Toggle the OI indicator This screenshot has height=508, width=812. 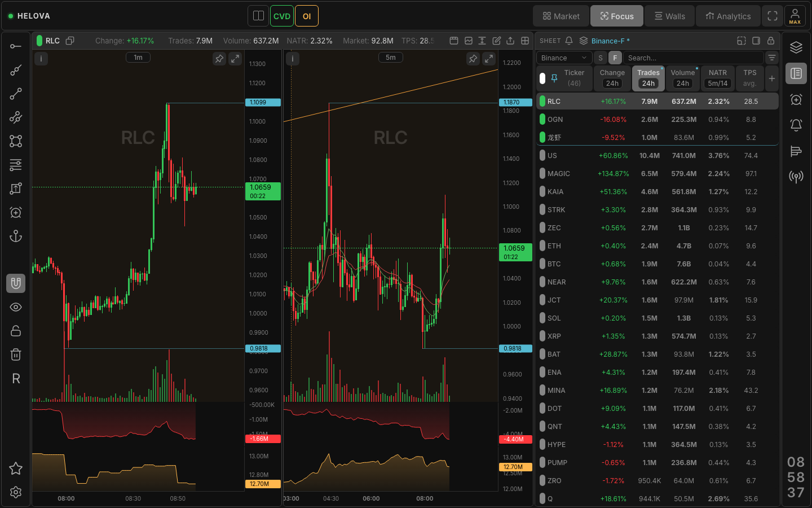coord(307,16)
